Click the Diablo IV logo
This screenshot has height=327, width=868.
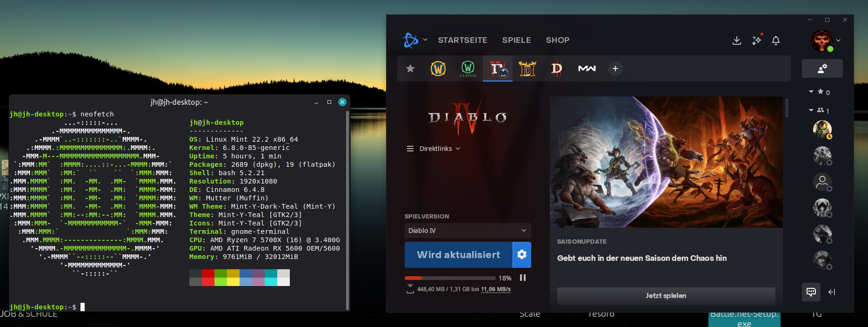(x=467, y=118)
